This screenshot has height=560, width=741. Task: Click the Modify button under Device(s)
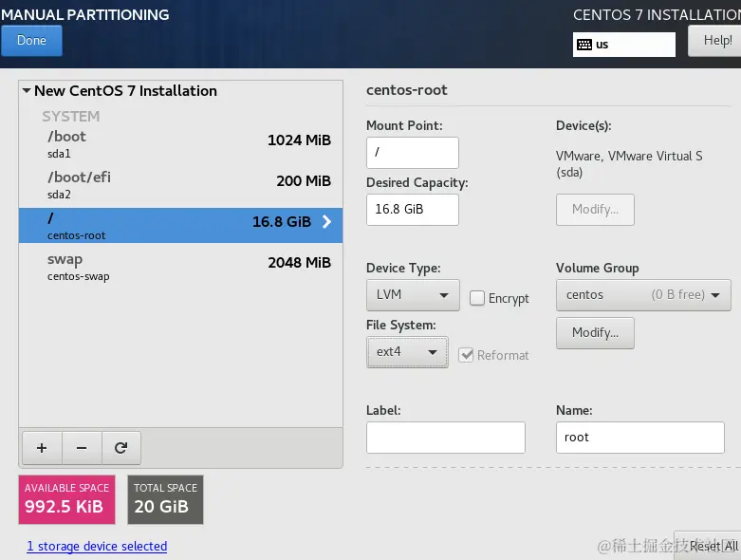(x=595, y=210)
